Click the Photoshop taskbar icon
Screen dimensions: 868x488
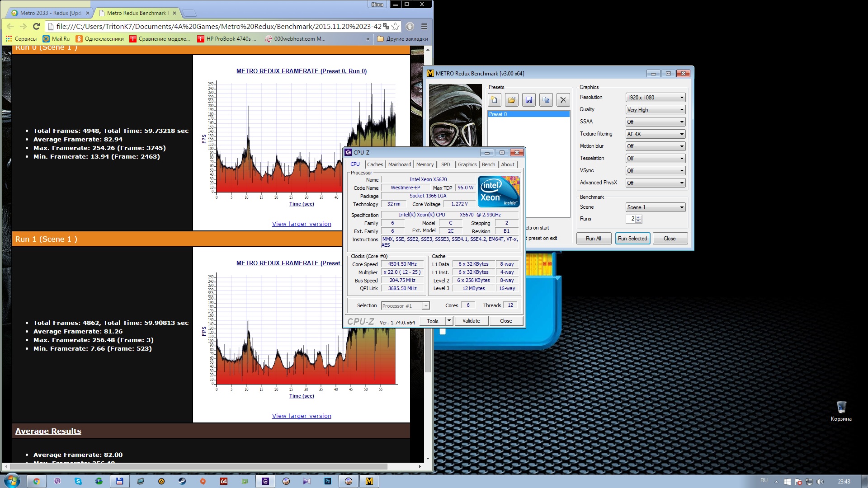(x=328, y=481)
